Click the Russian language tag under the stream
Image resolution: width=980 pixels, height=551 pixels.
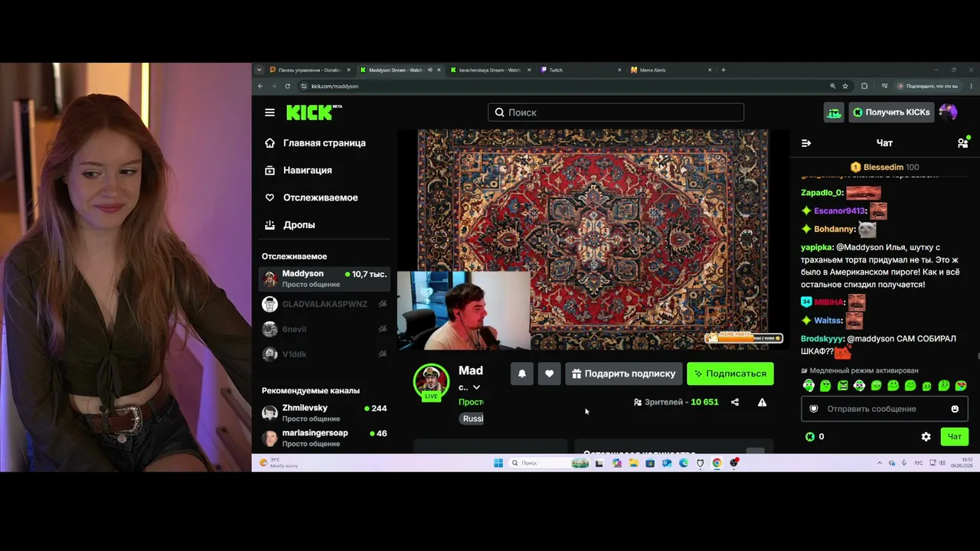pyautogui.click(x=472, y=419)
